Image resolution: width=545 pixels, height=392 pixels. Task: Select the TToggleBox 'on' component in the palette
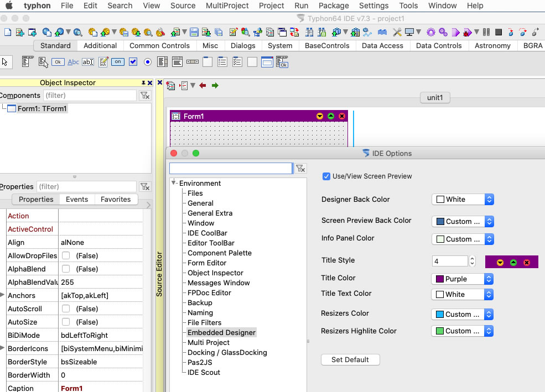point(118,62)
